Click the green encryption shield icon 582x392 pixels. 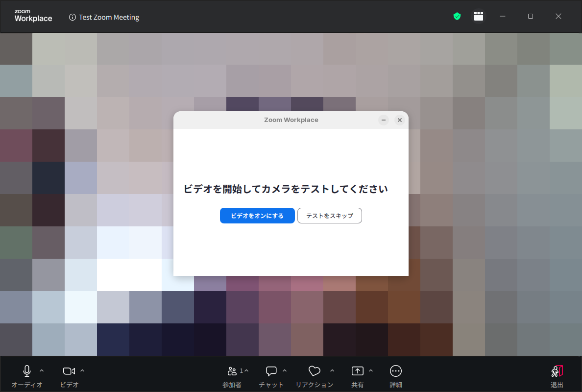coord(457,17)
